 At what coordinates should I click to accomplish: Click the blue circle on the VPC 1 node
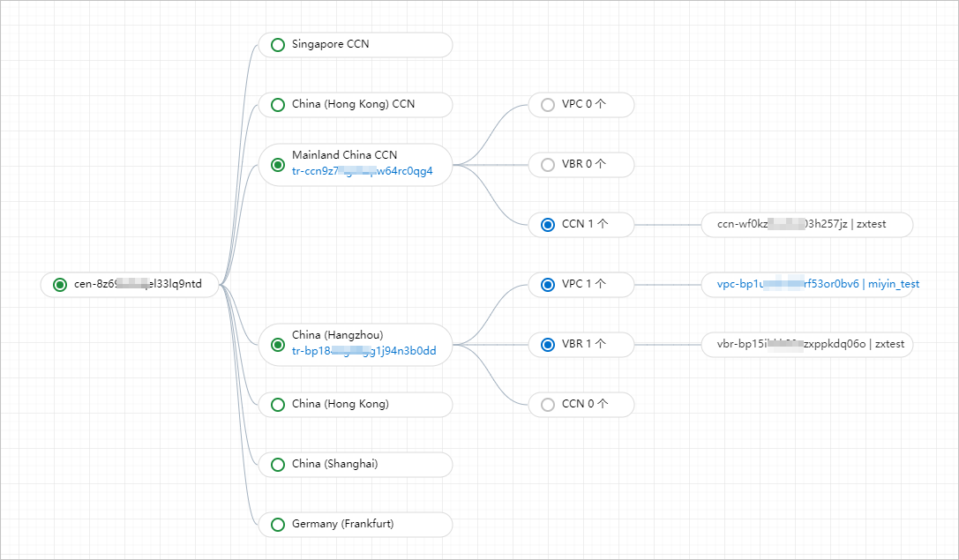click(x=548, y=284)
